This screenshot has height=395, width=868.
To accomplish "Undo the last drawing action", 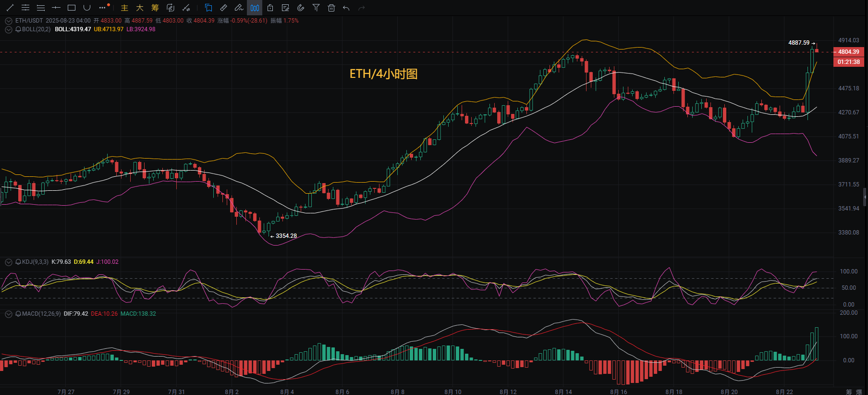I will coord(346,8).
